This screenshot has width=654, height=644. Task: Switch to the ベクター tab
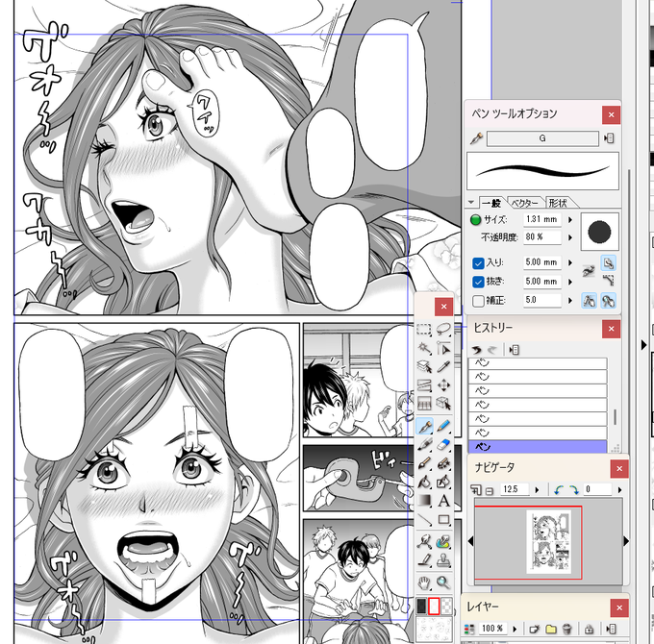point(525,203)
